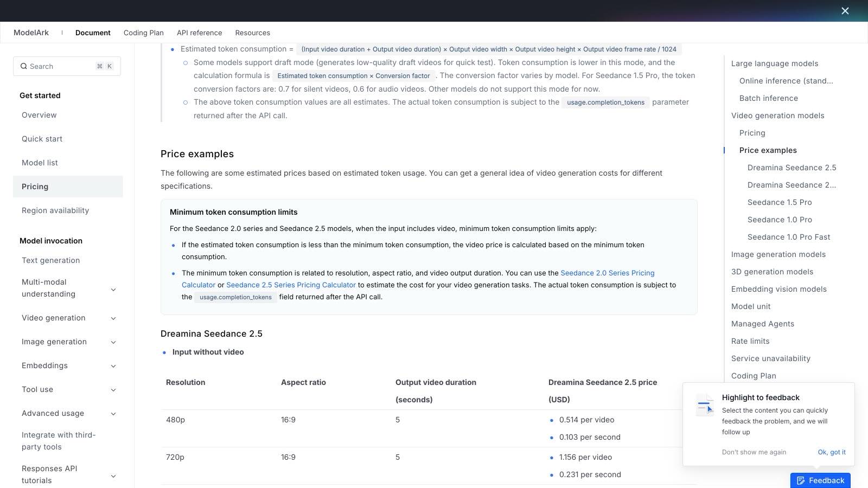Click the Feedback button icon
Image resolution: width=868 pixels, height=488 pixels.
point(801,481)
